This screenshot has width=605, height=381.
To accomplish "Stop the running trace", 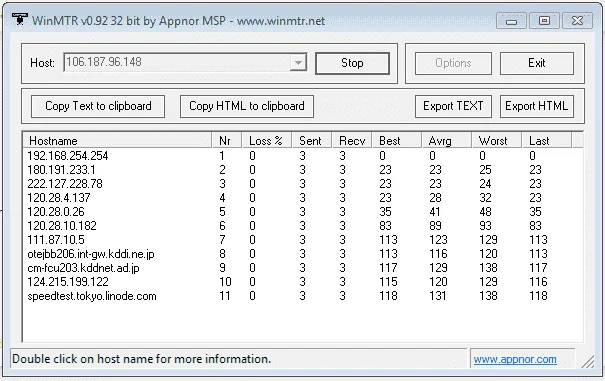I will pos(352,63).
